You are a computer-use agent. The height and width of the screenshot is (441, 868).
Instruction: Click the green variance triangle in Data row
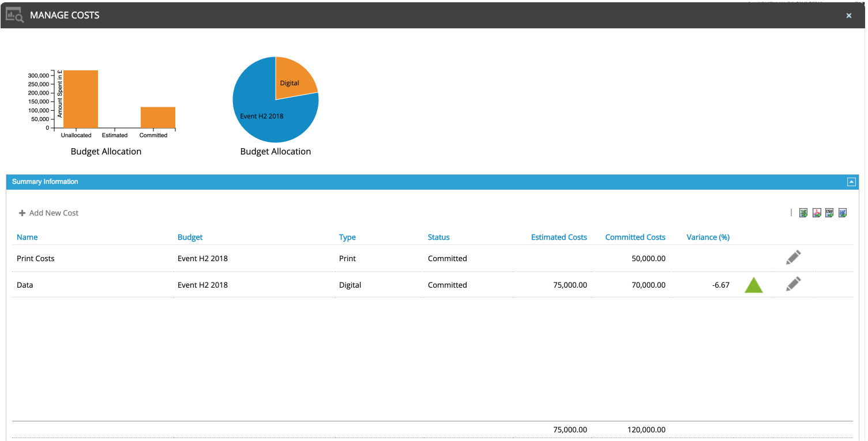[753, 285]
